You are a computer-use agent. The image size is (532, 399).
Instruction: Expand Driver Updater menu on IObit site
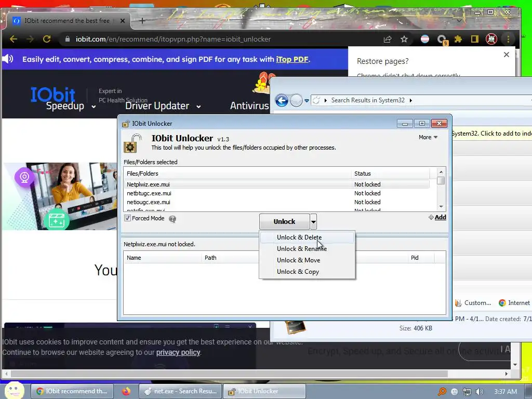coord(163,106)
